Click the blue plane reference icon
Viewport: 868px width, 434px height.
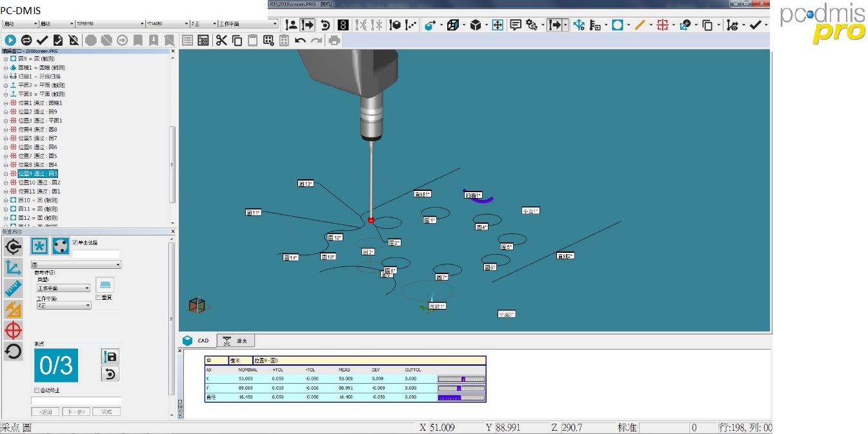click(x=105, y=284)
